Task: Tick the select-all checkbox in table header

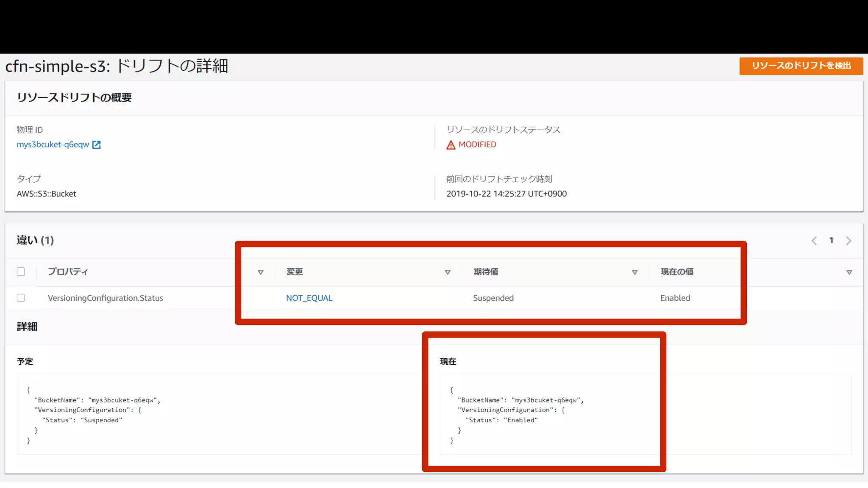Action: (21, 272)
